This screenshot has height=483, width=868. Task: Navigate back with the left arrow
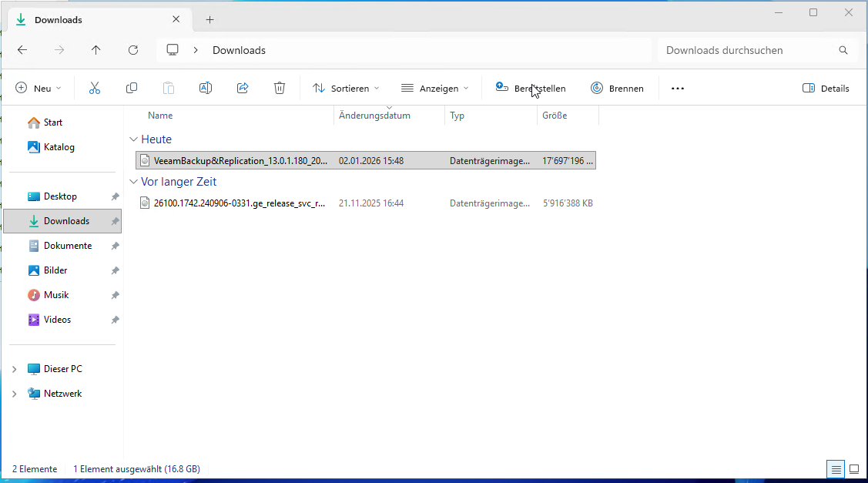(x=22, y=50)
